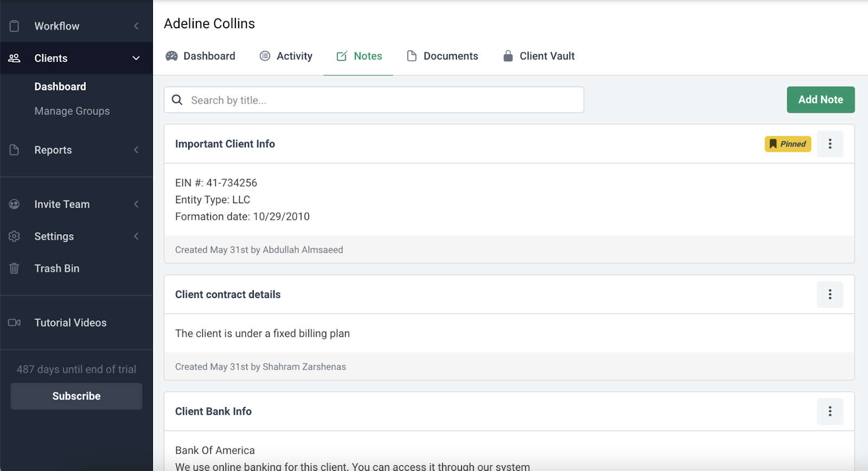Click the Settings gear icon
Image resolution: width=868 pixels, height=471 pixels.
tap(15, 236)
